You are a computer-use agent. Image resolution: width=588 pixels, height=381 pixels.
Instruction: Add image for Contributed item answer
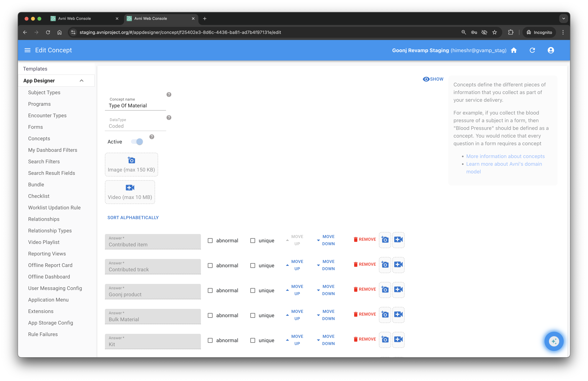pos(385,240)
